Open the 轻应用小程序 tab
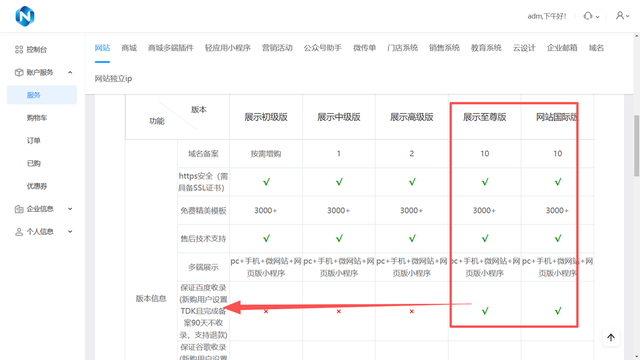This screenshot has width=640, height=360. 227,48
